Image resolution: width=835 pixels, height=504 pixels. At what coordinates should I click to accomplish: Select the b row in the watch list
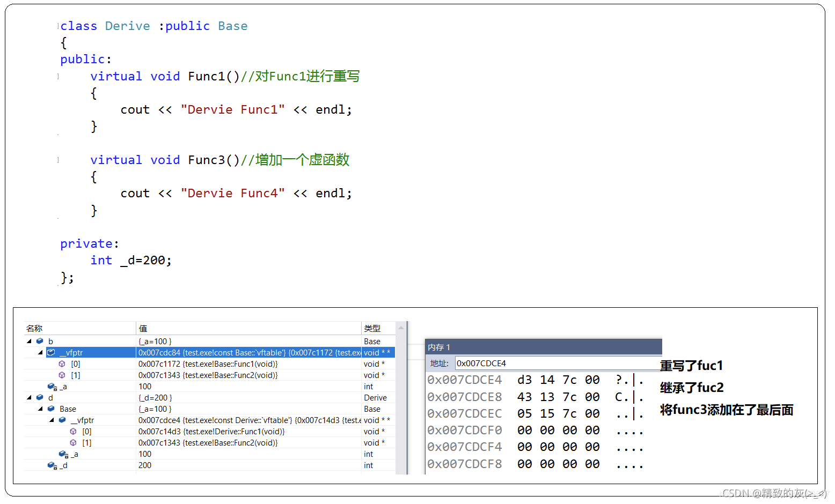pyautogui.click(x=210, y=341)
